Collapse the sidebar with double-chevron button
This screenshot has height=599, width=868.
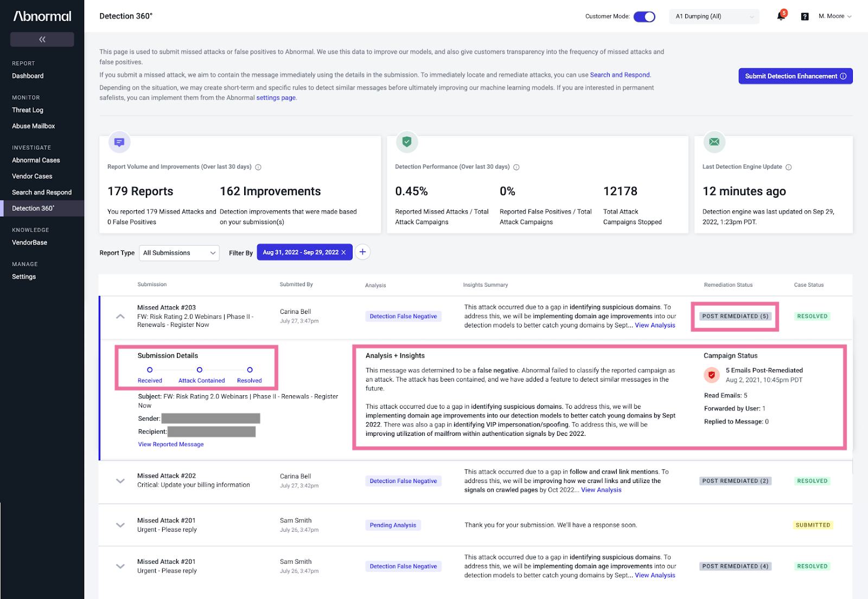click(42, 39)
